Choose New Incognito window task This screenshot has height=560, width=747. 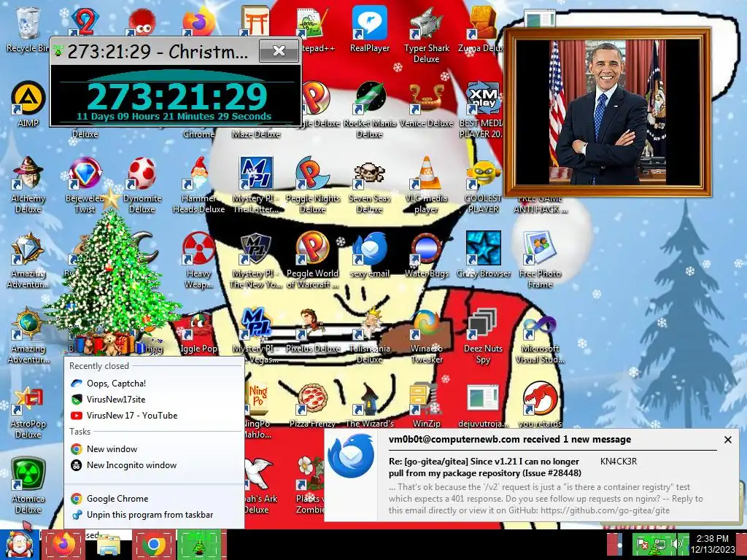(154, 465)
